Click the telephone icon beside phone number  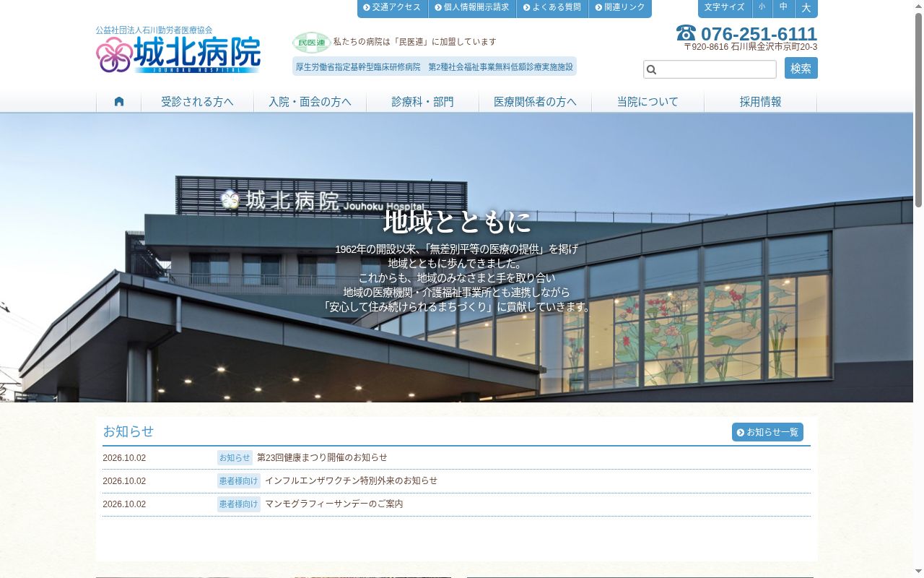pos(686,33)
